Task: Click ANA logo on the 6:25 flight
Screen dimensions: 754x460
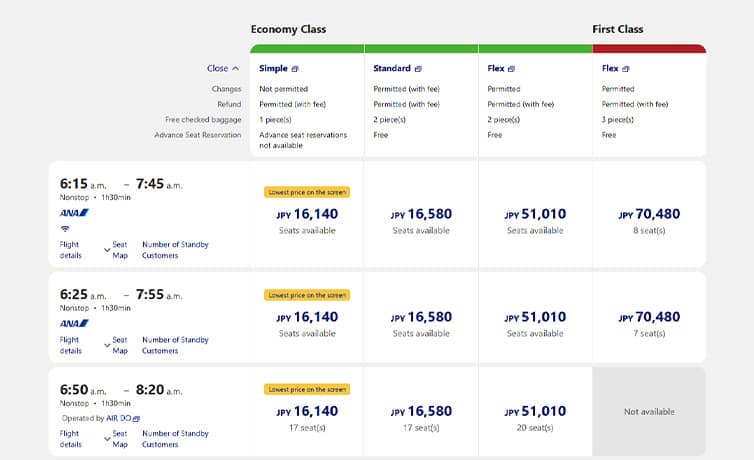Action: (x=75, y=323)
